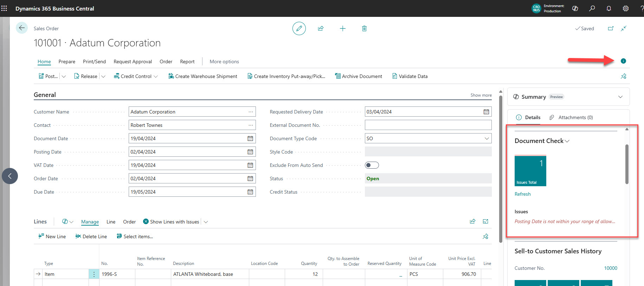Expand the Release dropdown arrow
Viewport: 644px width, 286px height.
tap(103, 76)
